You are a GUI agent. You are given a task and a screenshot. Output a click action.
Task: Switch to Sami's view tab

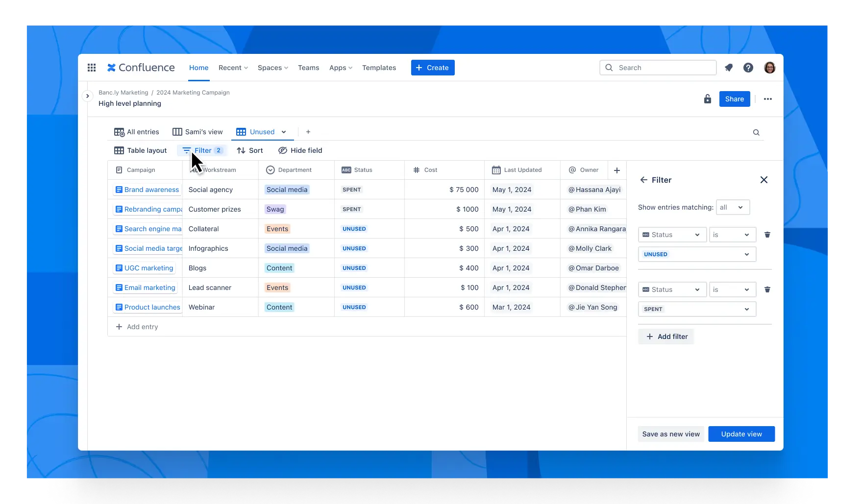point(198,132)
